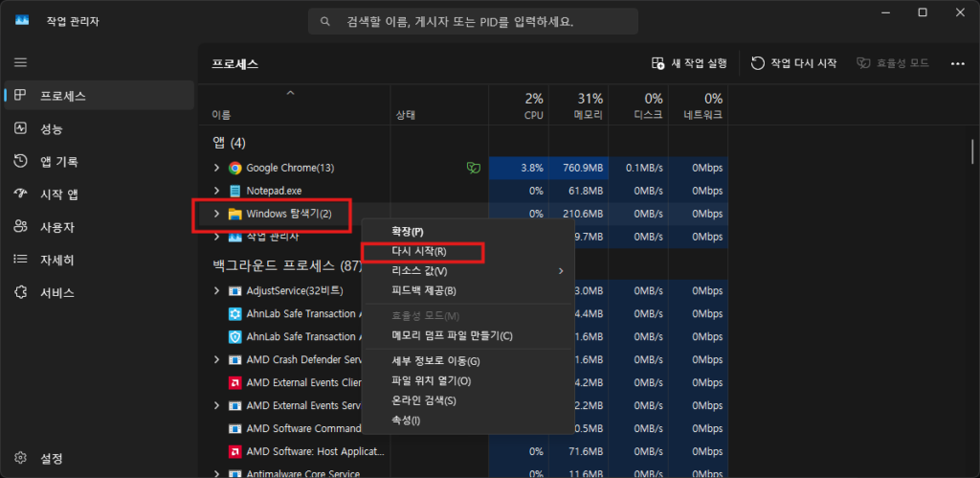The height and width of the screenshot is (478, 980).
Task: Expand the AMD External Events Service group
Action: point(216,405)
